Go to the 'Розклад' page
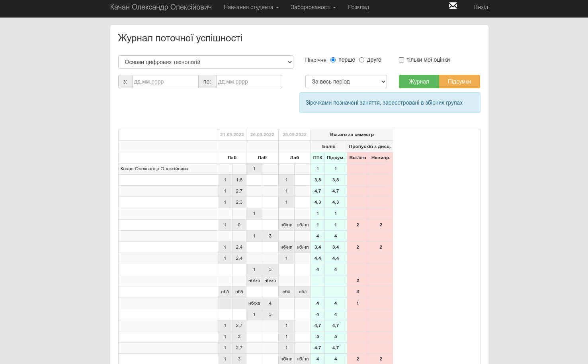Viewport: 588px width, 364px height. click(358, 7)
